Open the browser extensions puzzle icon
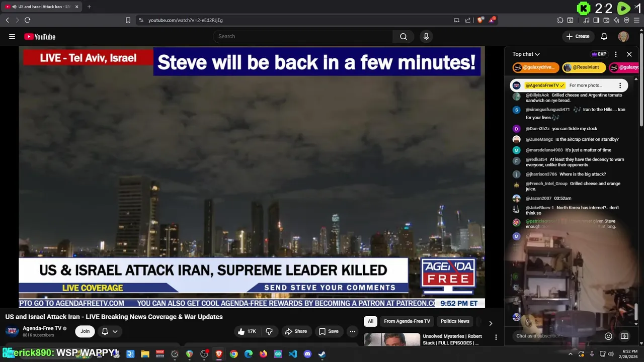This screenshot has height=362, width=644. (x=560, y=20)
